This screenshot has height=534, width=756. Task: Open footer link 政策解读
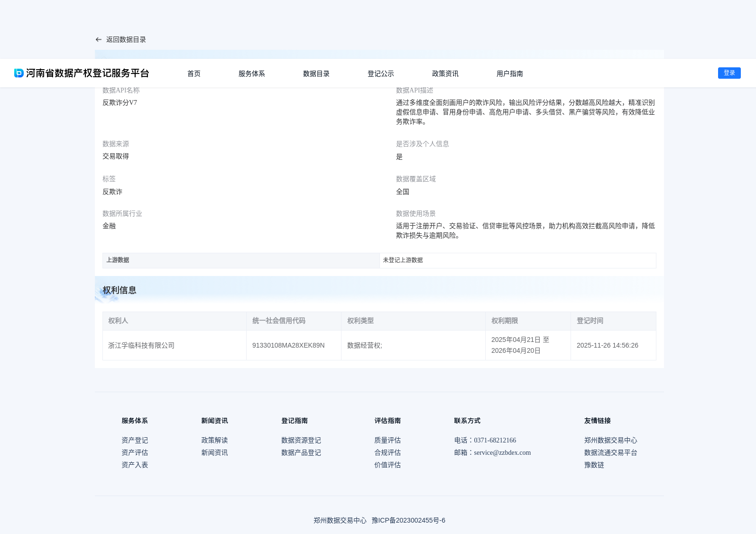click(x=214, y=441)
